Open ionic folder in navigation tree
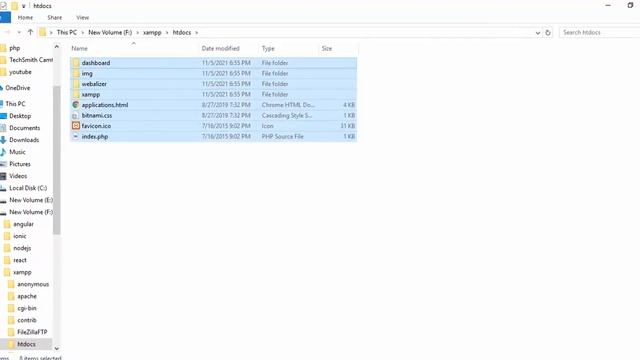640x360 pixels. [x=20, y=236]
